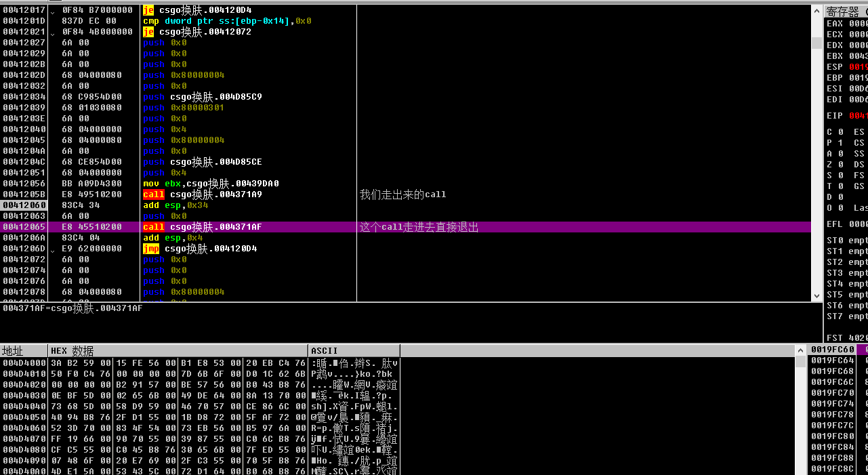Click hex bytes 'E8 49510200'
The image size is (868, 475).
tap(92, 194)
